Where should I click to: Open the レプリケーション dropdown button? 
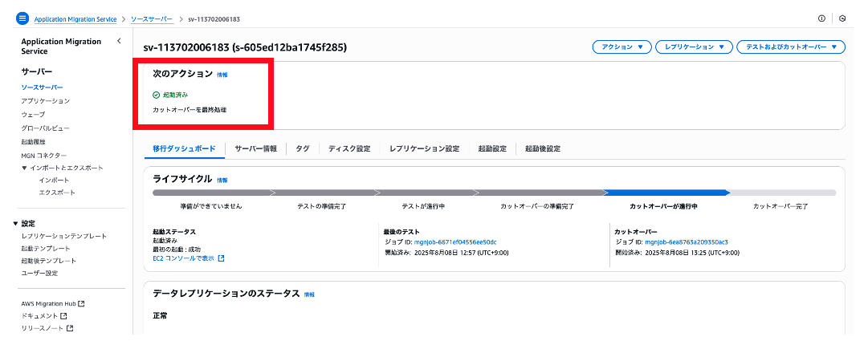(x=695, y=47)
